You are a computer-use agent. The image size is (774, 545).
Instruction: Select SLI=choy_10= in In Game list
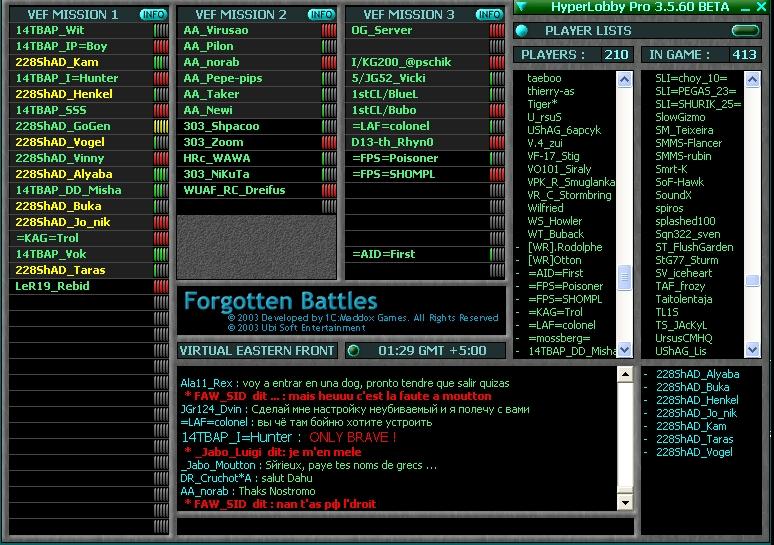tap(691, 78)
